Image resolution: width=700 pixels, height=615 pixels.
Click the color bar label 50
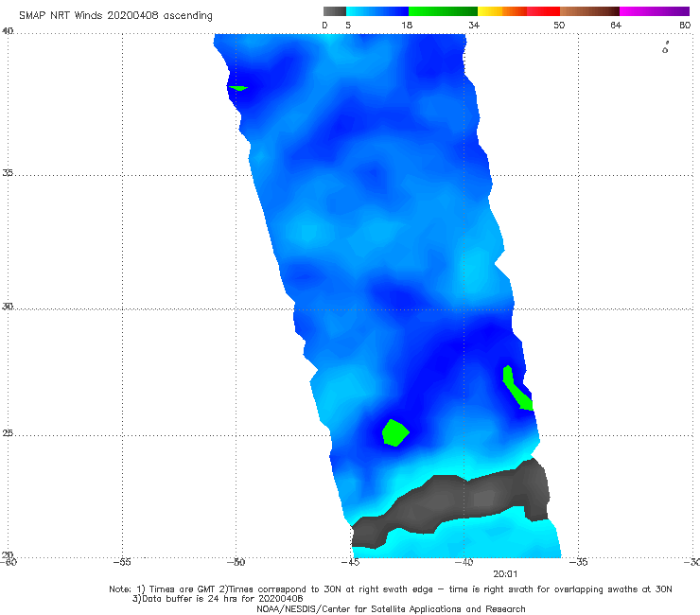pyautogui.click(x=559, y=25)
